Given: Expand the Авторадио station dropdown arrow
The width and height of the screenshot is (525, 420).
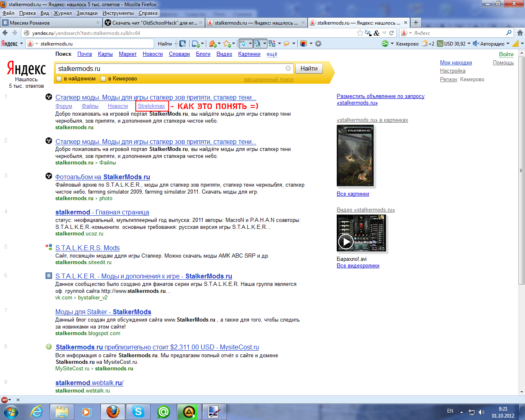Looking at the screenshot, I should click(x=508, y=43).
